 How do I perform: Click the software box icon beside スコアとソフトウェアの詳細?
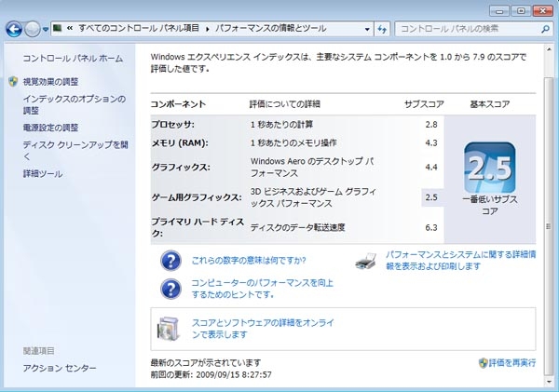click(x=170, y=328)
